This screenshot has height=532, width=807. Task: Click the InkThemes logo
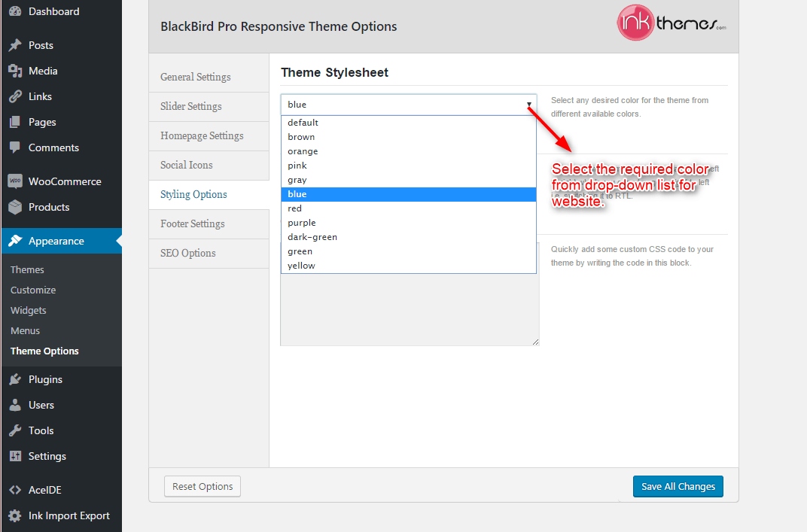tap(671, 23)
